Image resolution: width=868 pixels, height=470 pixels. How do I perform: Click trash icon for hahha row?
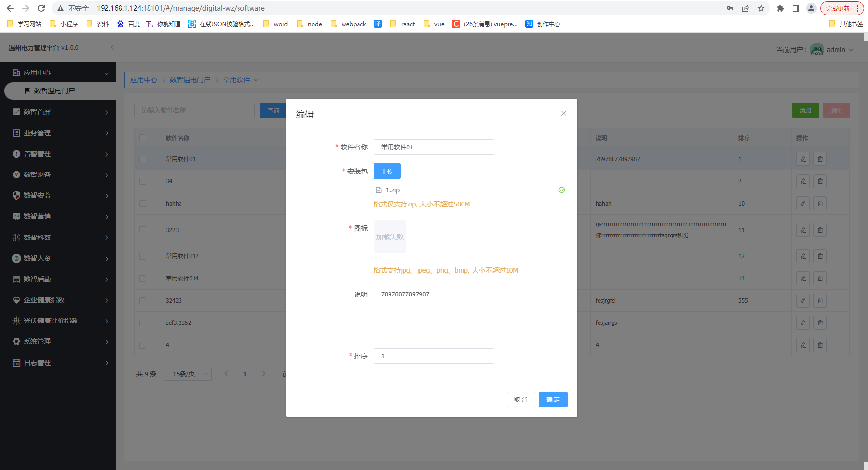pos(820,204)
